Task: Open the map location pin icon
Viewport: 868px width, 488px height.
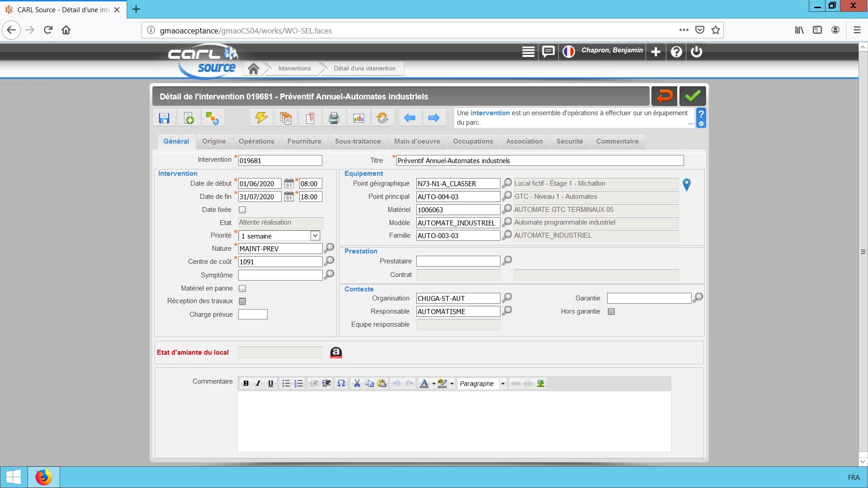Action: (687, 184)
